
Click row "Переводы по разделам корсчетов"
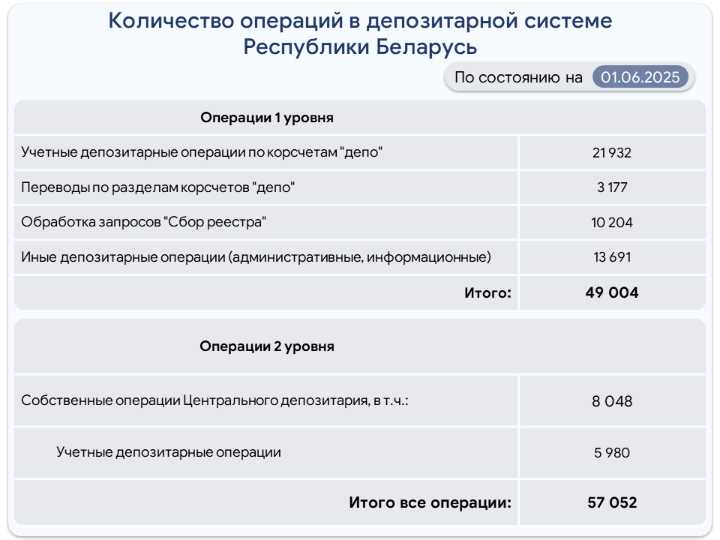360,187
